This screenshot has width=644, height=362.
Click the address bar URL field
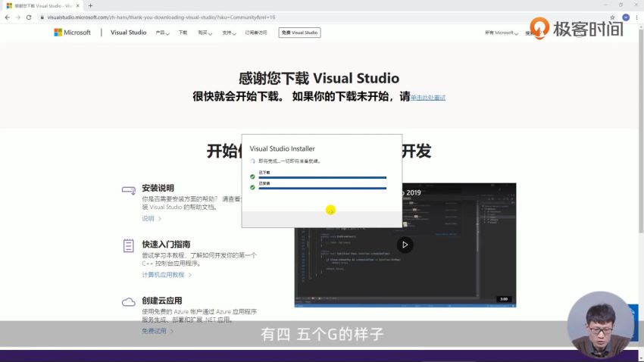pos(320,17)
